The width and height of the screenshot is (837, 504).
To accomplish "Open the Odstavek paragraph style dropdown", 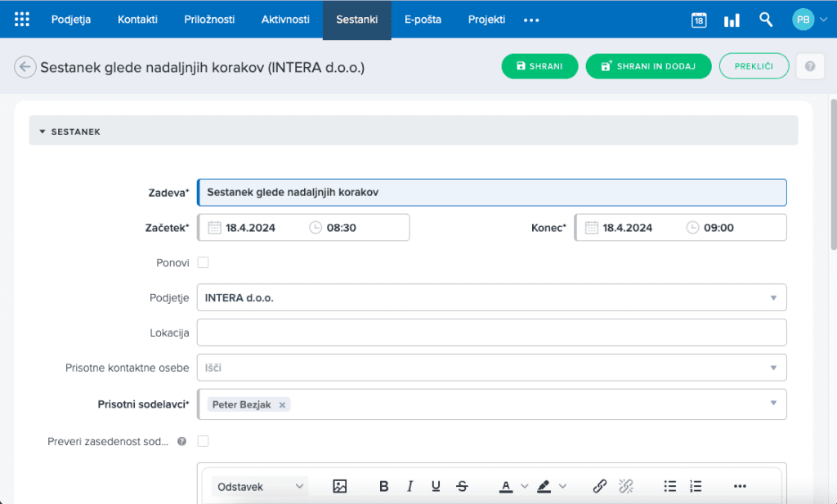I will 260,486.
